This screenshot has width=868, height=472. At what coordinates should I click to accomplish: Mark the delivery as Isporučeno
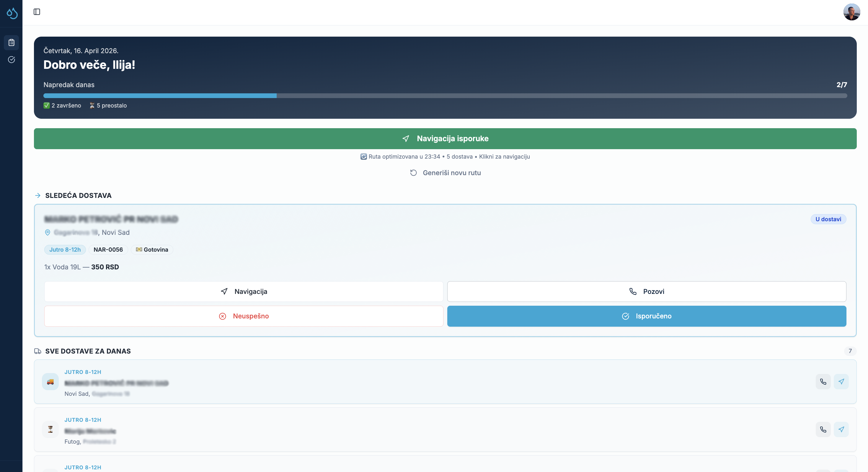click(x=646, y=316)
